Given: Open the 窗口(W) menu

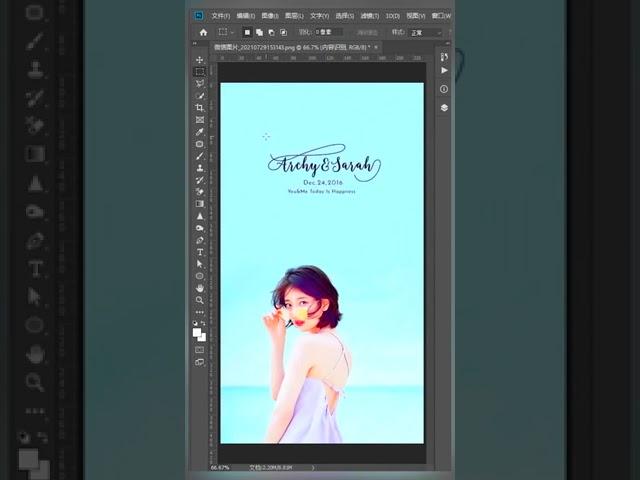Looking at the screenshot, I should pyautogui.click(x=442, y=16).
